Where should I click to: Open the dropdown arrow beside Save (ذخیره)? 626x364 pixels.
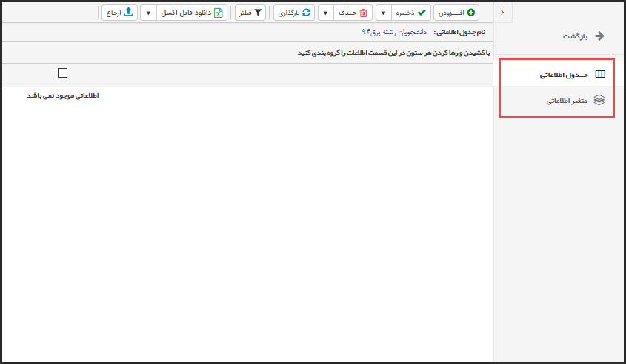384,13
